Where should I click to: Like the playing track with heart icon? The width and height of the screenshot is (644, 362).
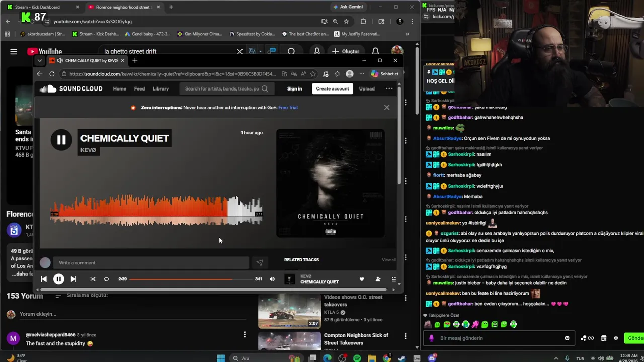pyautogui.click(x=362, y=279)
